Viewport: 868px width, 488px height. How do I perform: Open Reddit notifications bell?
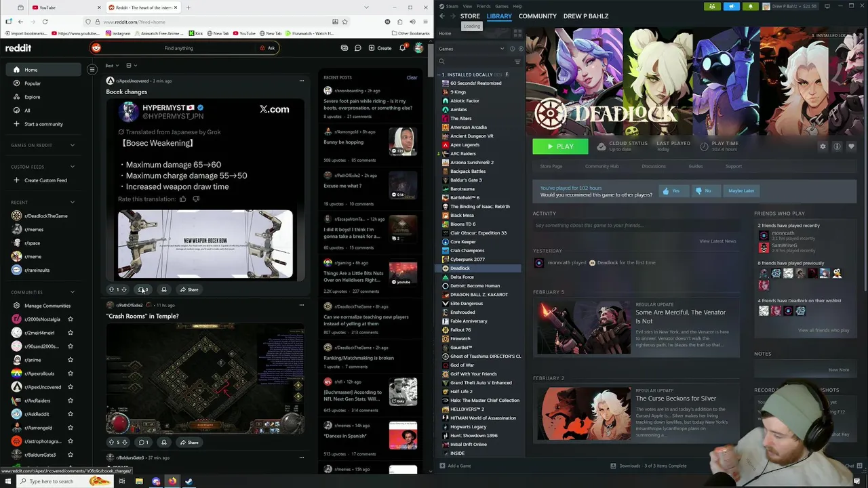402,48
